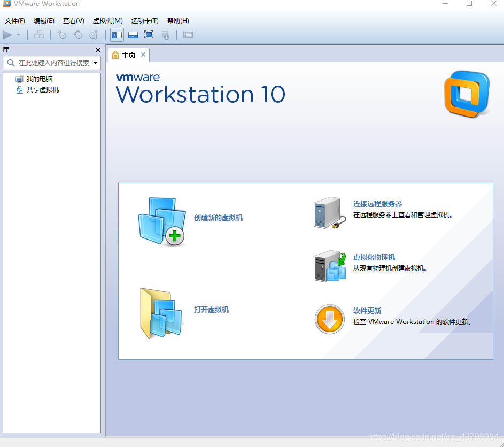Viewport: 504px width, 447px height.
Task: Close the 主页 tab
Action: 143,55
